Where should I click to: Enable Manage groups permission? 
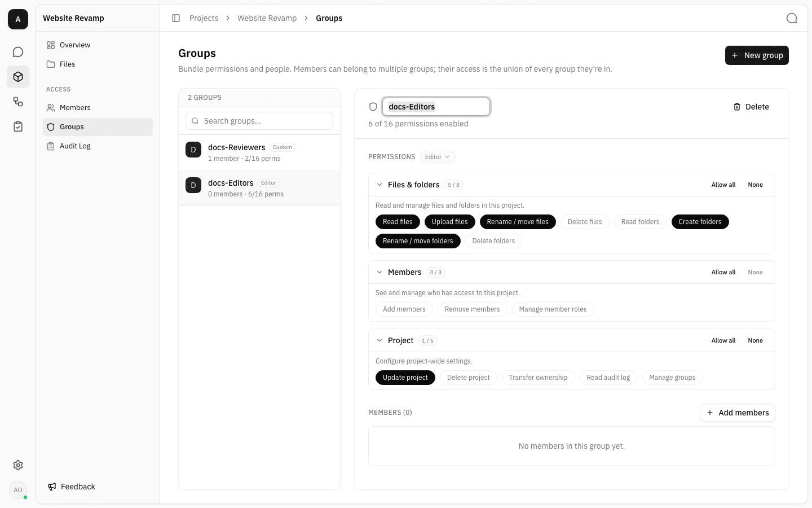pyautogui.click(x=672, y=378)
